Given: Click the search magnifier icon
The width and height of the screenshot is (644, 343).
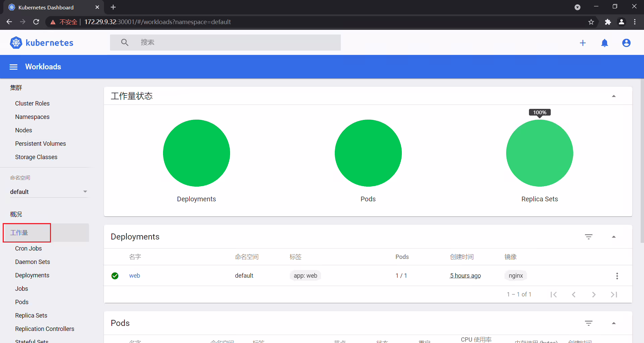Looking at the screenshot, I should coord(125,43).
